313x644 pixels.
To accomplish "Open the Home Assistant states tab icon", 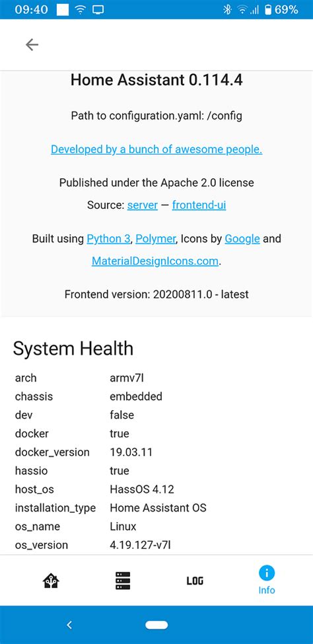I will tap(51, 581).
